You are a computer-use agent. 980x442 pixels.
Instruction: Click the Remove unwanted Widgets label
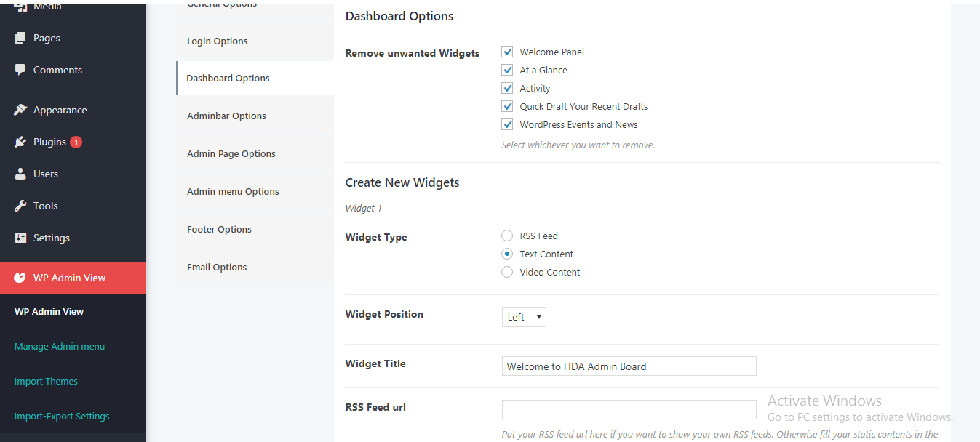413,53
